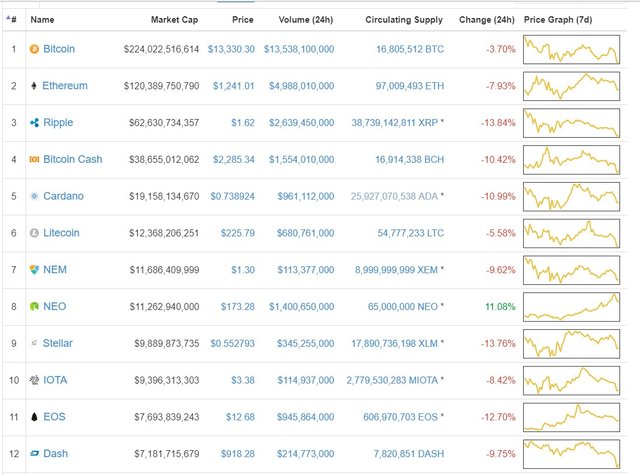The height and width of the screenshot is (475, 640).
Task: Click the Cardano logo icon
Action: point(34,196)
